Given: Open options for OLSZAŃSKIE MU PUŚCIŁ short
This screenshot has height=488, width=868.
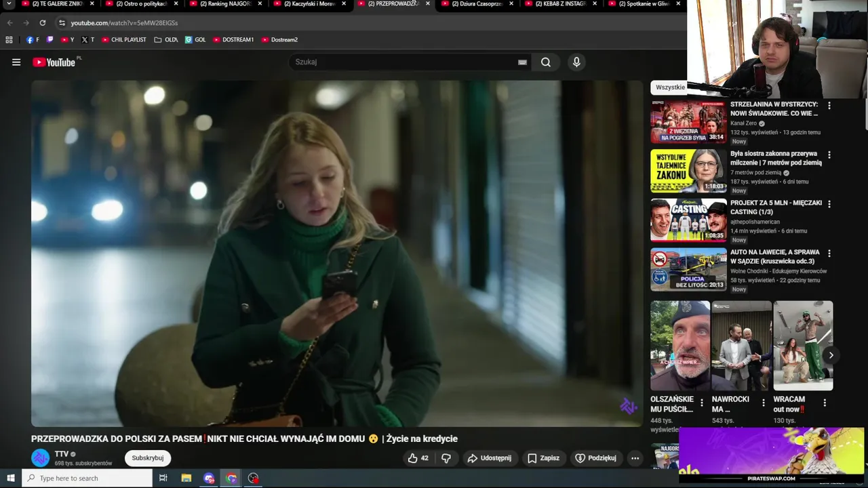Looking at the screenshot, I should pyautogui.click(x=701, y=403).
